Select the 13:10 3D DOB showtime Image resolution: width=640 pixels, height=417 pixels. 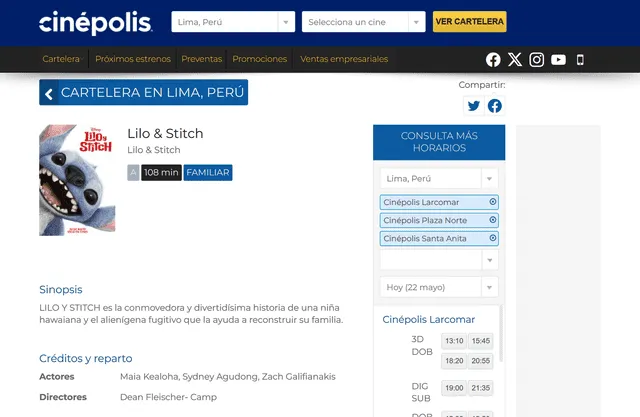point(454,341)
